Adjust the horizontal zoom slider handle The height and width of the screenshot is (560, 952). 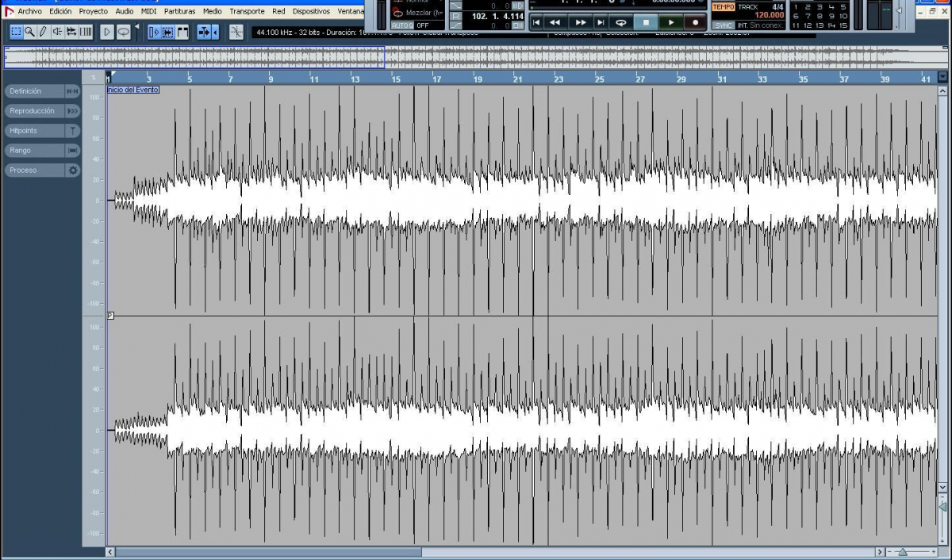click(903, 552)
